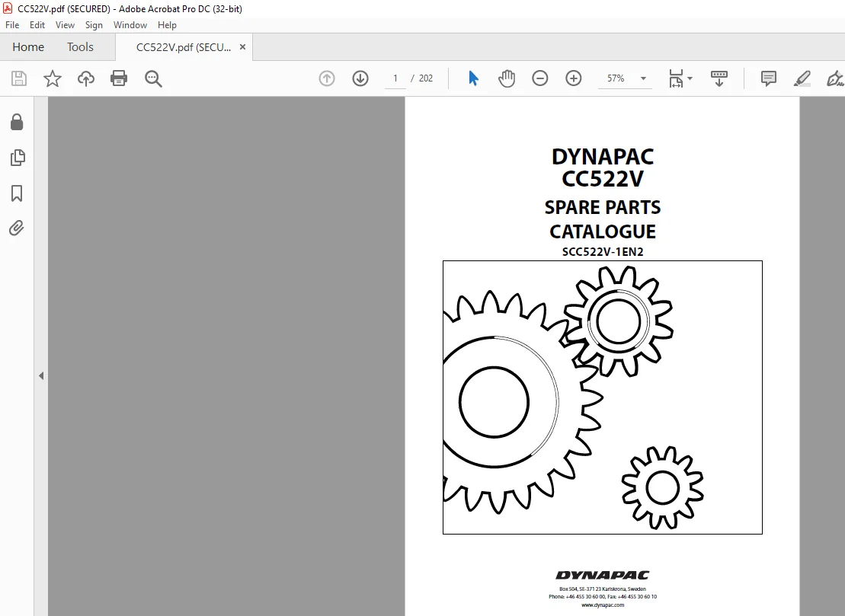Click the SPARE PARTS CATALOGUE heading
845x616 pixels.
(603, 219)
